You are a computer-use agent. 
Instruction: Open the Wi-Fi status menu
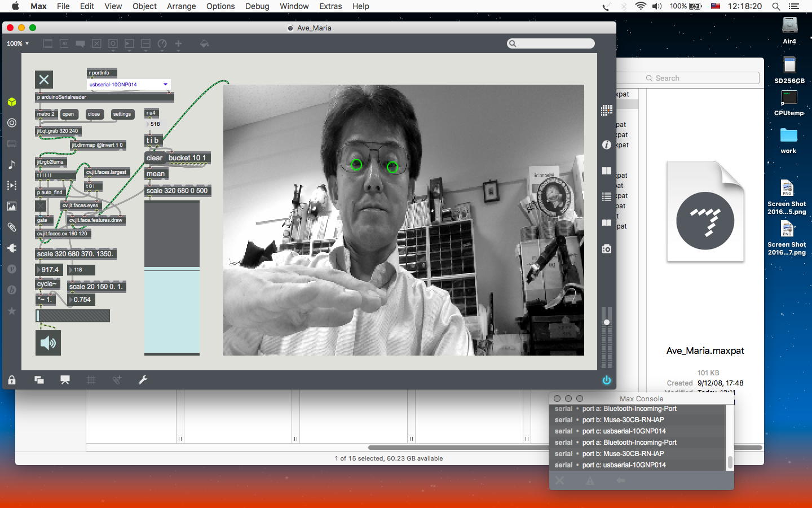pos(641,6)
